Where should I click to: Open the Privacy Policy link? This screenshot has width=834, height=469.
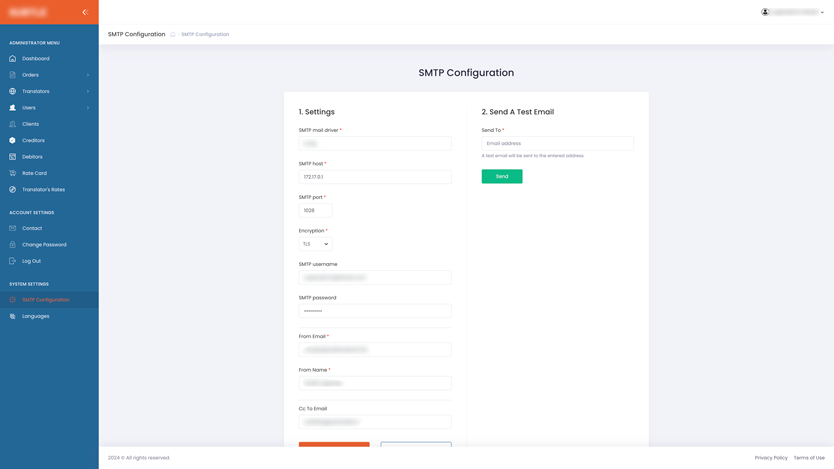pos(771,458)
